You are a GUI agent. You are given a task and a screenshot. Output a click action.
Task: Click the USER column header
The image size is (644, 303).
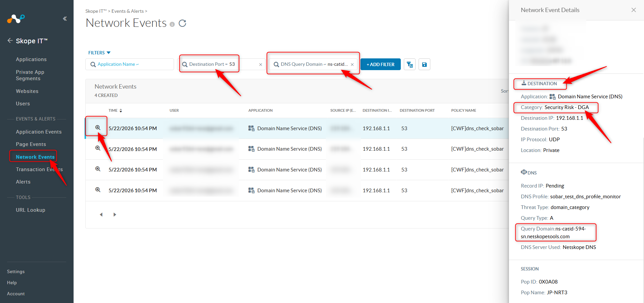tap(174, 110)
